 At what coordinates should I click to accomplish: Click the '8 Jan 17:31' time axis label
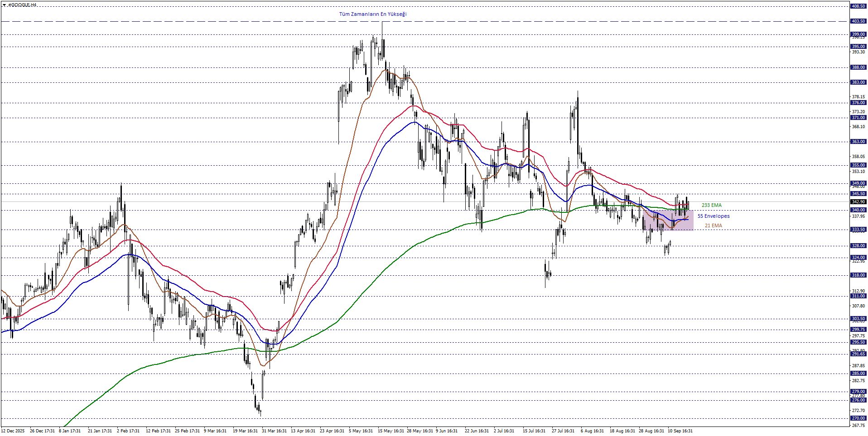(70, 431)
